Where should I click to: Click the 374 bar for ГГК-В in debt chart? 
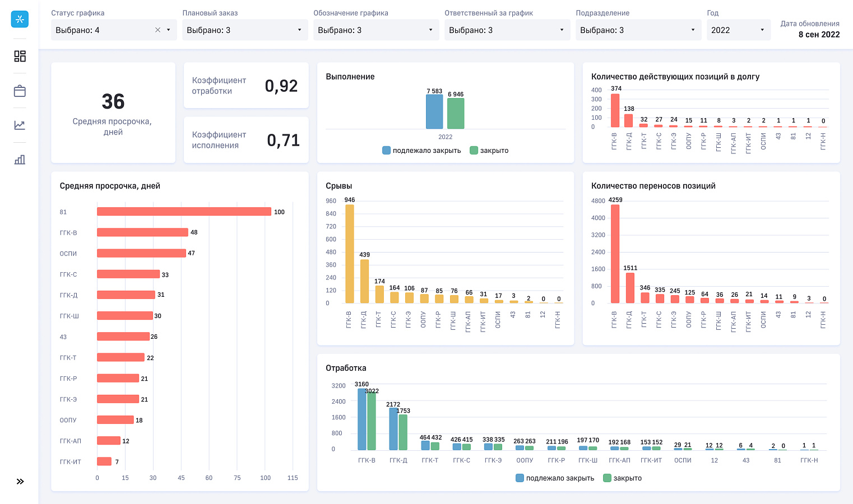click(615, 110)
